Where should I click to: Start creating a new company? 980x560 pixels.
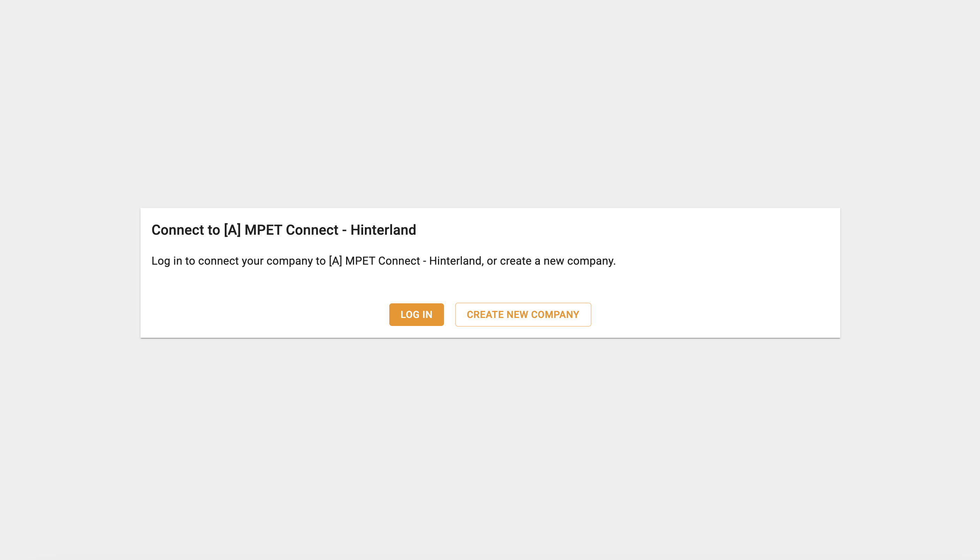coord(523,314)
